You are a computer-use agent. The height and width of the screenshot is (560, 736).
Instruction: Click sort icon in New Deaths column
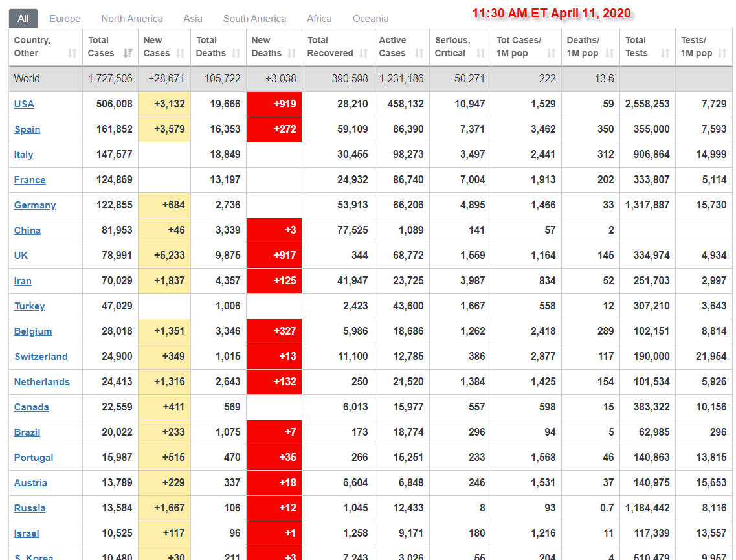[292, 53]
